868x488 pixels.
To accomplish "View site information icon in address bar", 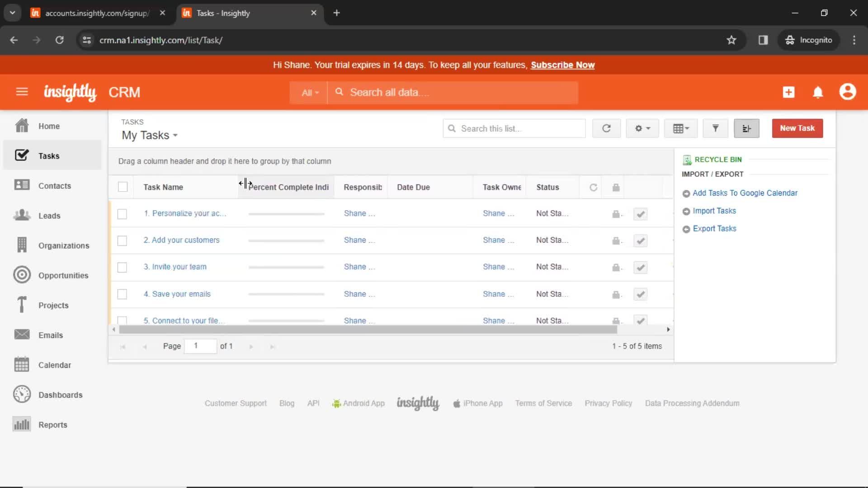I will pos(86,40).
